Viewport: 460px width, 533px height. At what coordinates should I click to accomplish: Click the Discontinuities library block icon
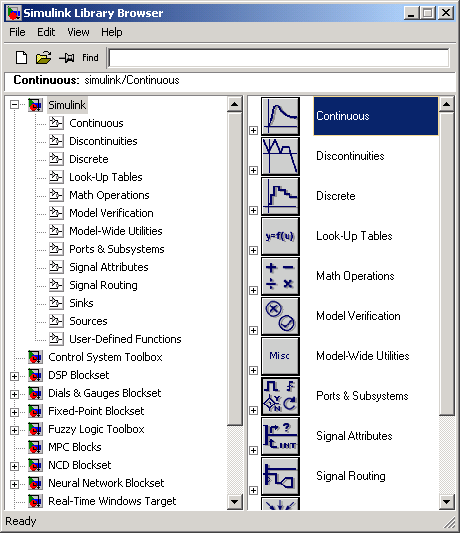click(280, 156)
